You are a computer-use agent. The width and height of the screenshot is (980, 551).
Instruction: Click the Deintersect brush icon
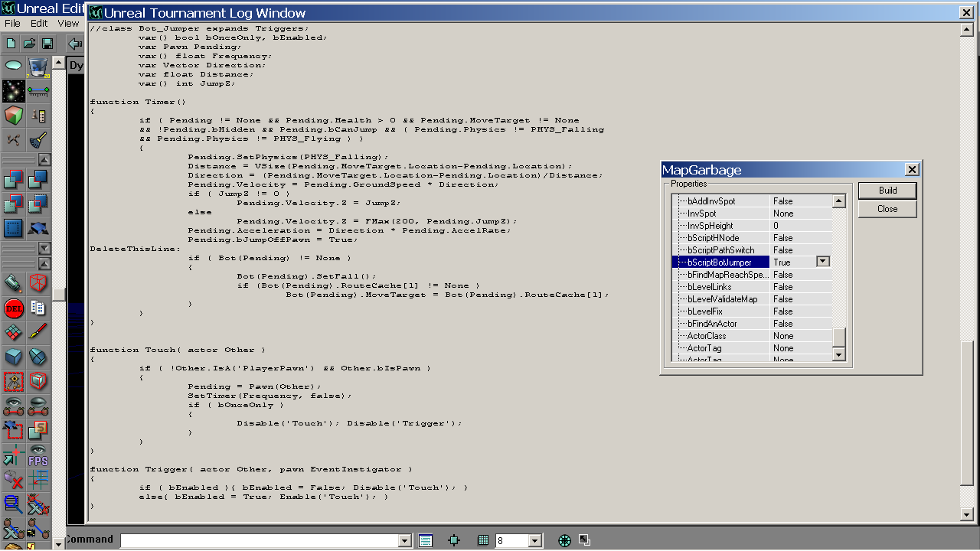click(38, 204)
